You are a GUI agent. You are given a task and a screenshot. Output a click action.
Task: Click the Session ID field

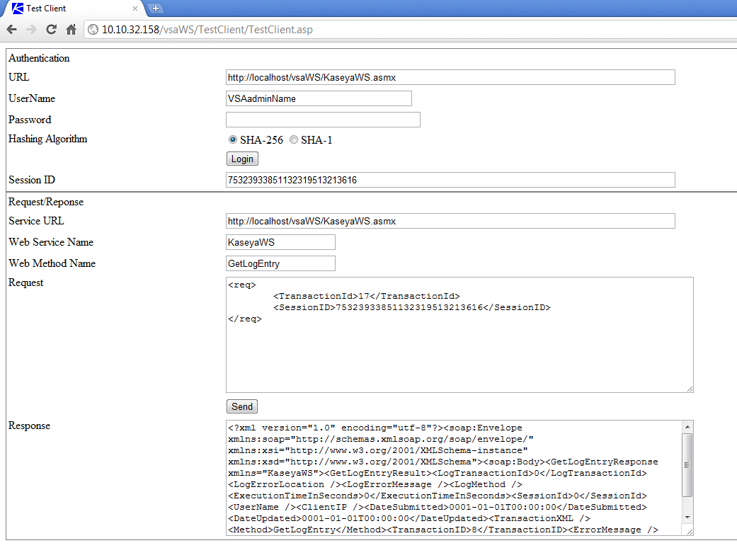(x=450, y=180)
